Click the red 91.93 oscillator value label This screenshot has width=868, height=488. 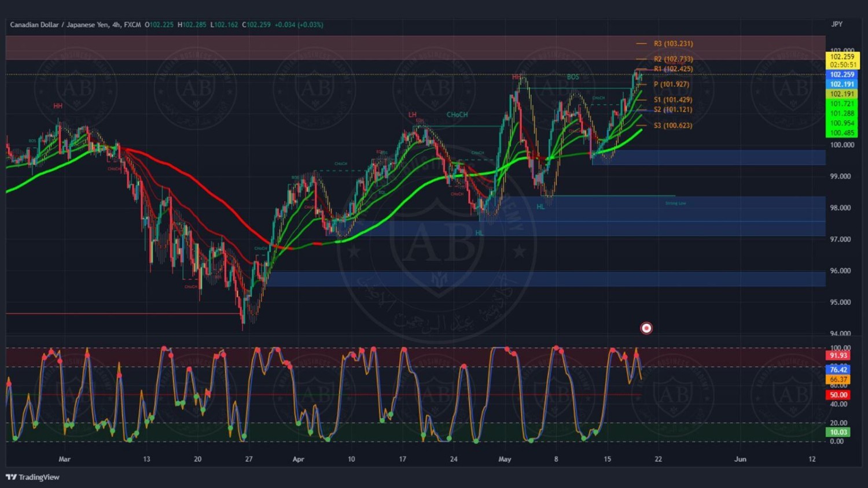tap(838, 356)
